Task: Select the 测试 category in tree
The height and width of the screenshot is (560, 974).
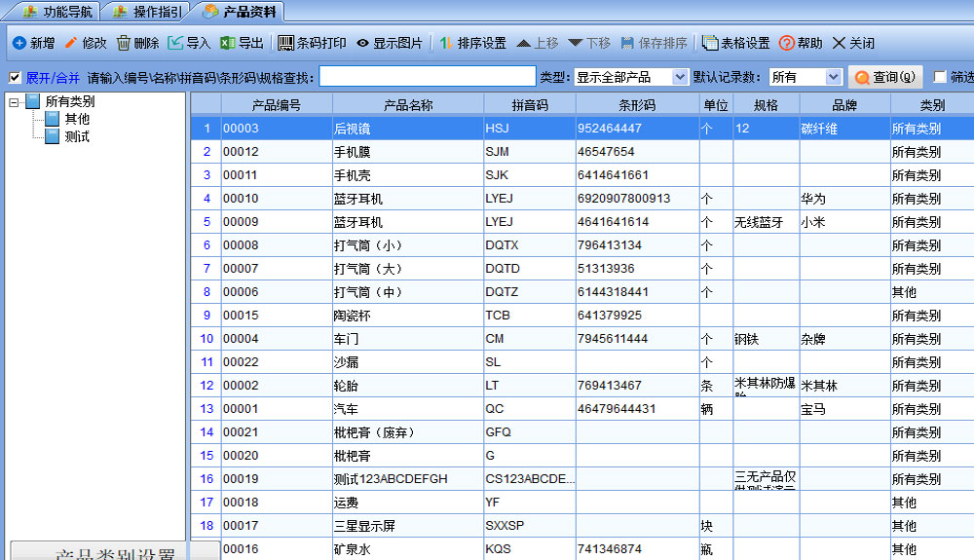Action: [77, 136]
